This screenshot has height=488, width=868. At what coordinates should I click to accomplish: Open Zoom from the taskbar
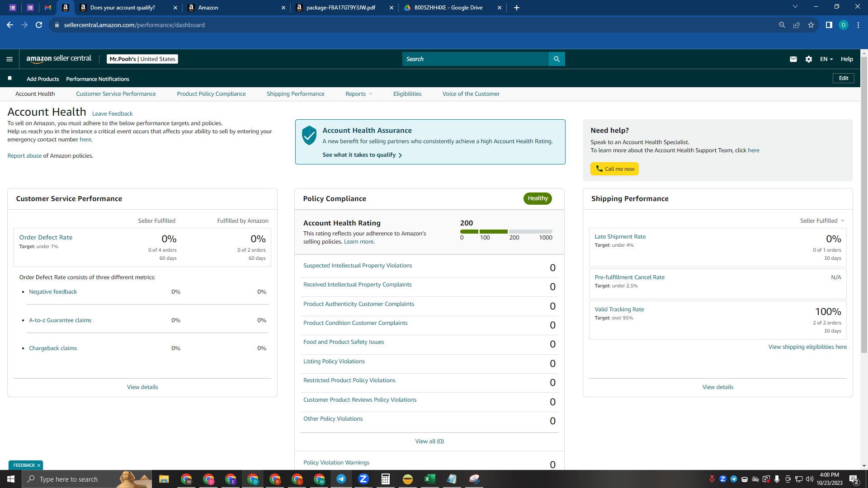pos(363,479)
